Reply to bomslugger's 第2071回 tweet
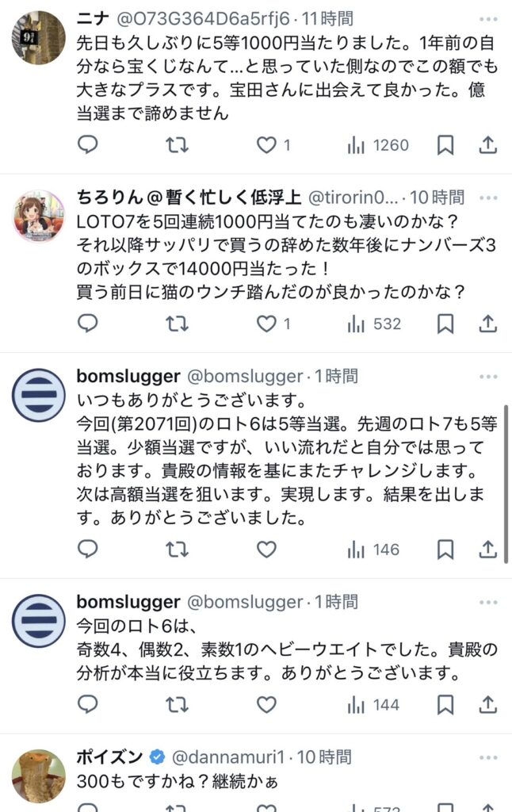Viewport: 512px width, 812px height. point(88,550)
